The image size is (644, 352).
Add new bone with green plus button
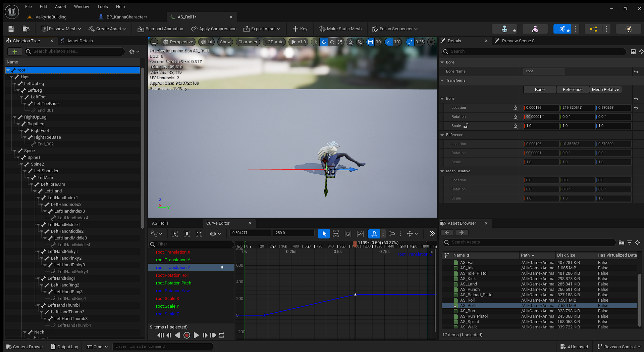click(x=14, y=51)
